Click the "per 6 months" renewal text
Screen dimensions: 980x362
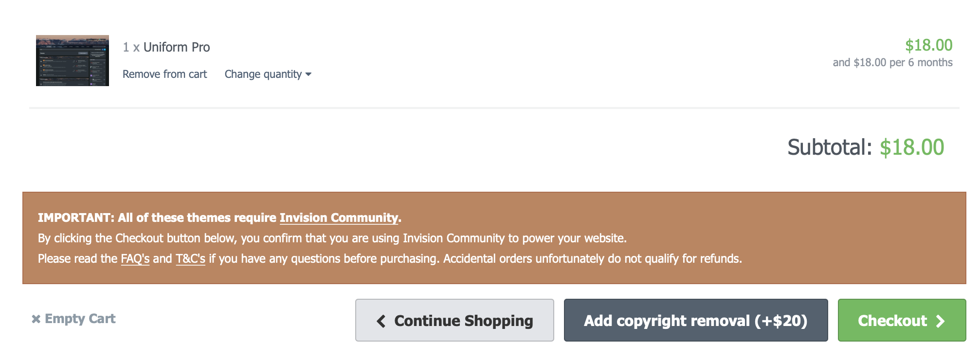click(x=921, y=62)
